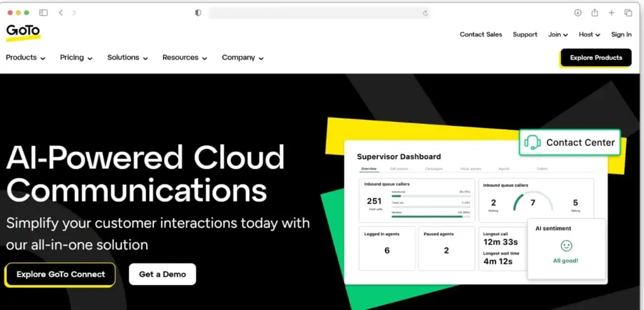Click the Safari address bar field
Image resolution: width=644 pixels, height=310 pixels.
pyautogui.click(x=314, y=13)
